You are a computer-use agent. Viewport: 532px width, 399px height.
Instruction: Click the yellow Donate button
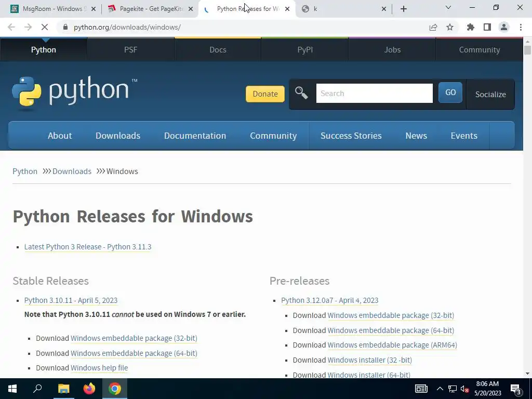coord(265,94)
